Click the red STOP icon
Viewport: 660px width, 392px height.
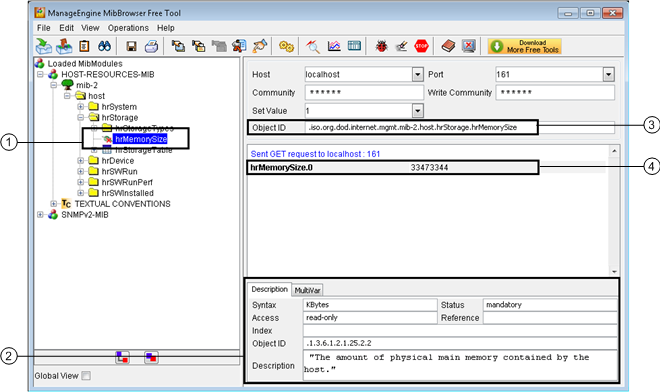click(x=421, y=46)
